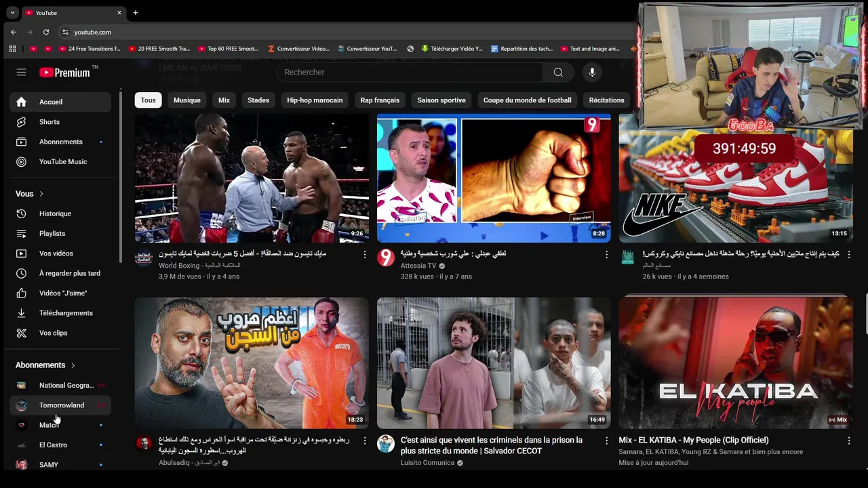Select Coupe du monde de football chip
This screenshot has height=488, width=868.
point(527,100)
